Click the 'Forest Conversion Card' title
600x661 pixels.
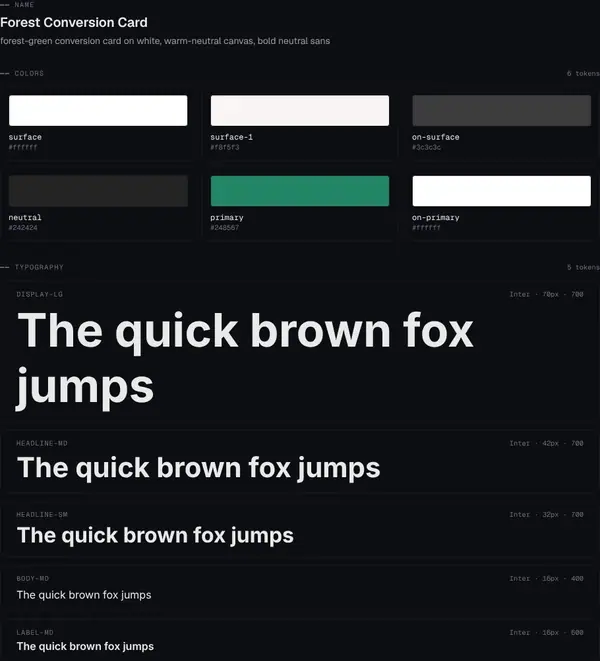(74, 22)
